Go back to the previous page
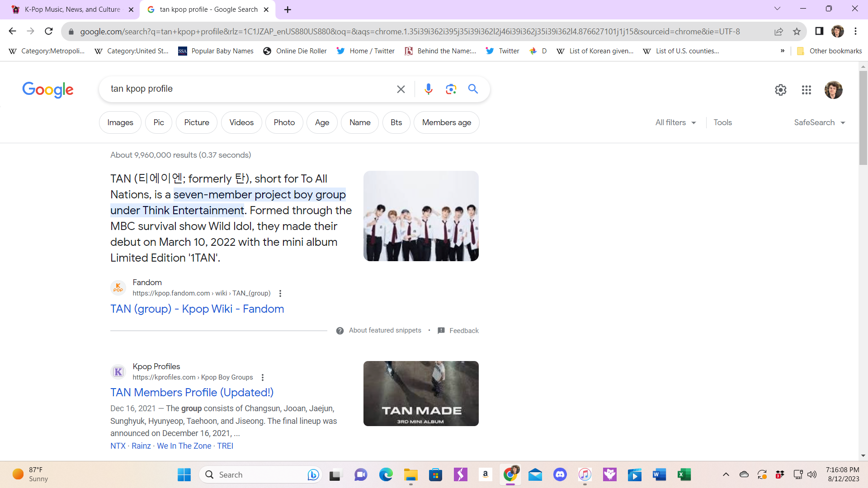This screenshot has height=488, width=868. (x=12, y=31)
